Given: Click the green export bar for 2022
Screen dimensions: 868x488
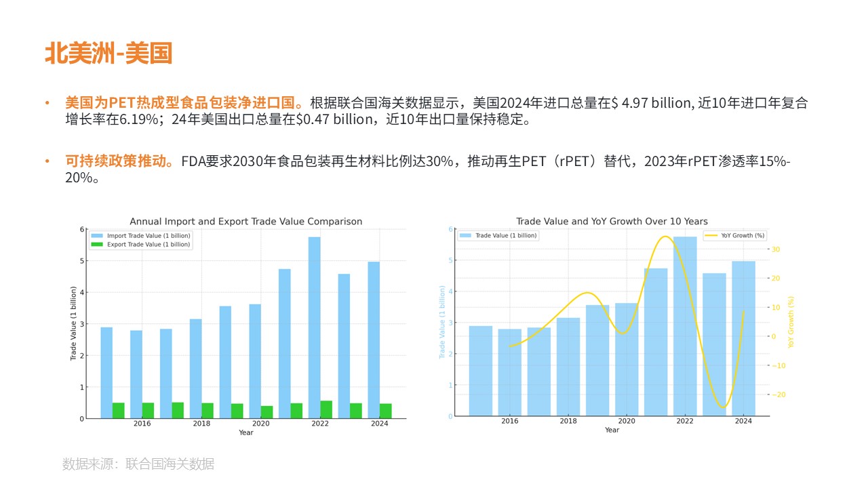Looking at the screenshot, I should [326, 409].
